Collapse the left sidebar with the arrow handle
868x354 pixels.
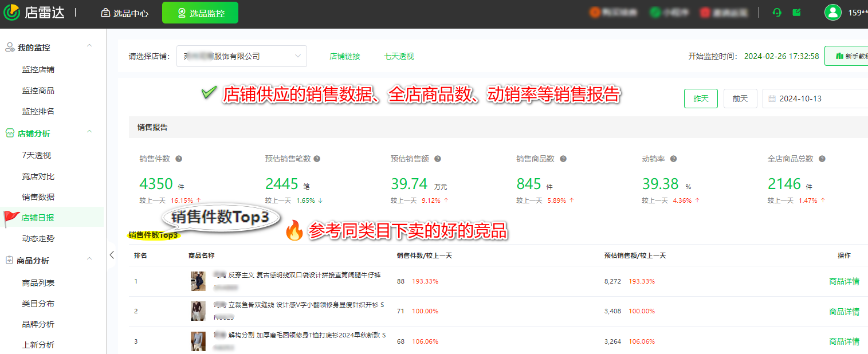click(112, 255)
